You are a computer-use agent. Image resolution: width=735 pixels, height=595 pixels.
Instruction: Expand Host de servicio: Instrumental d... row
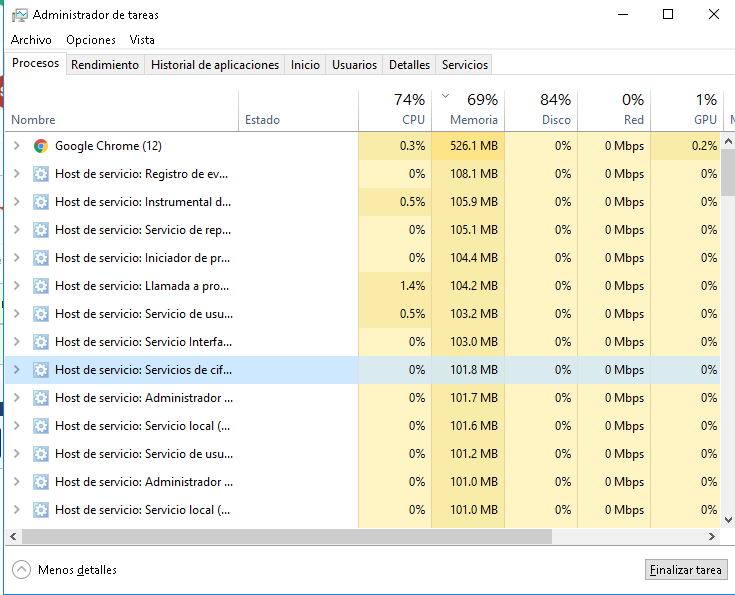pyautogui.click(x=17, y=202)
